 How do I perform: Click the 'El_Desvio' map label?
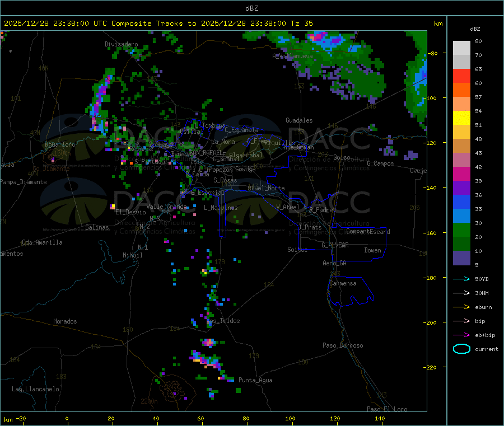(x=130, y=212)
